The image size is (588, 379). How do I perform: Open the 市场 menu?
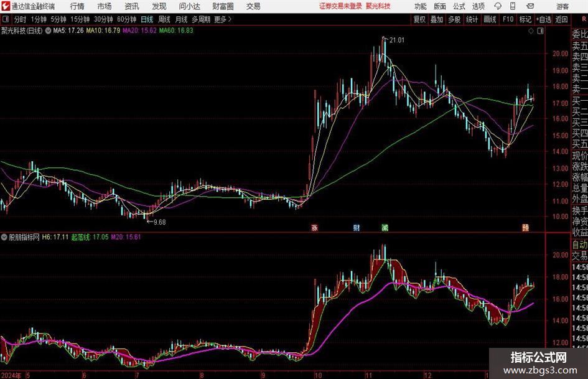point(105,6)
